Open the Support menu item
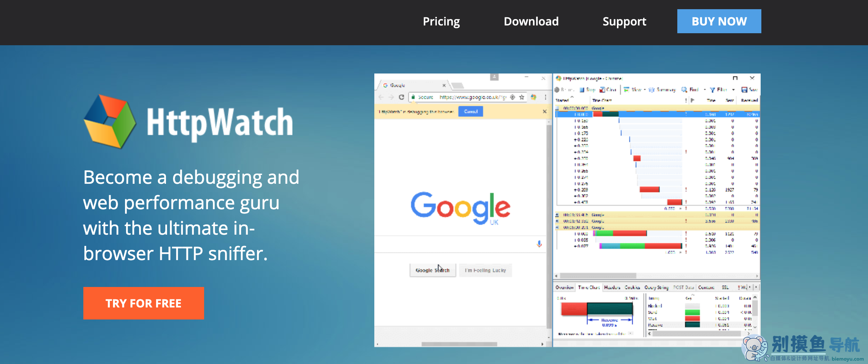Image resolution: width=868 pixels, height=364 pixels. (624, 22)
